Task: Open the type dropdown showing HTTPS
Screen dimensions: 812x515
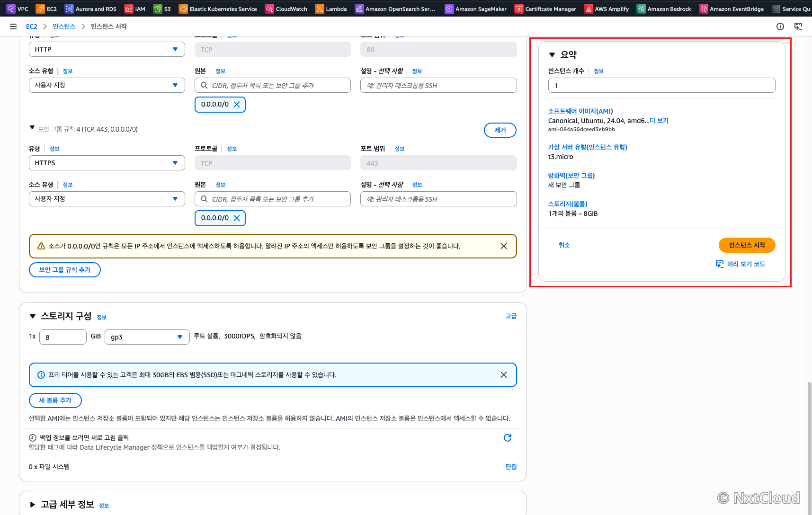Action: (107, 163)
